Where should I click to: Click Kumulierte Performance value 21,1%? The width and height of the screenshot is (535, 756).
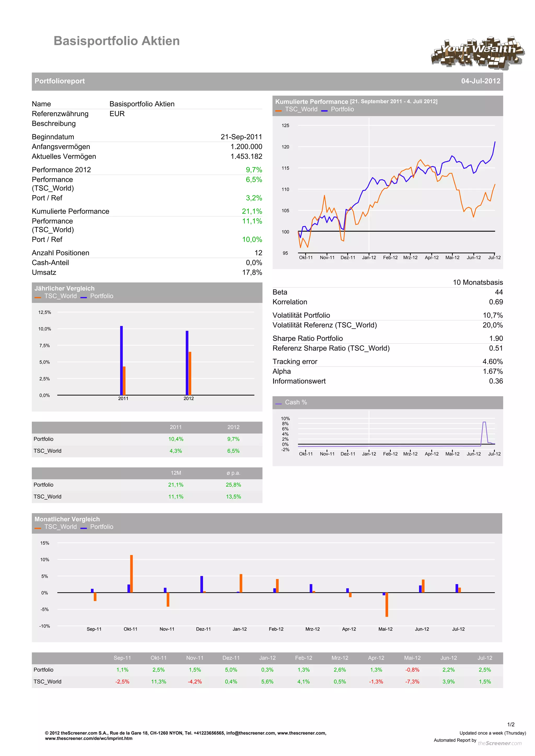pos(252,211)
